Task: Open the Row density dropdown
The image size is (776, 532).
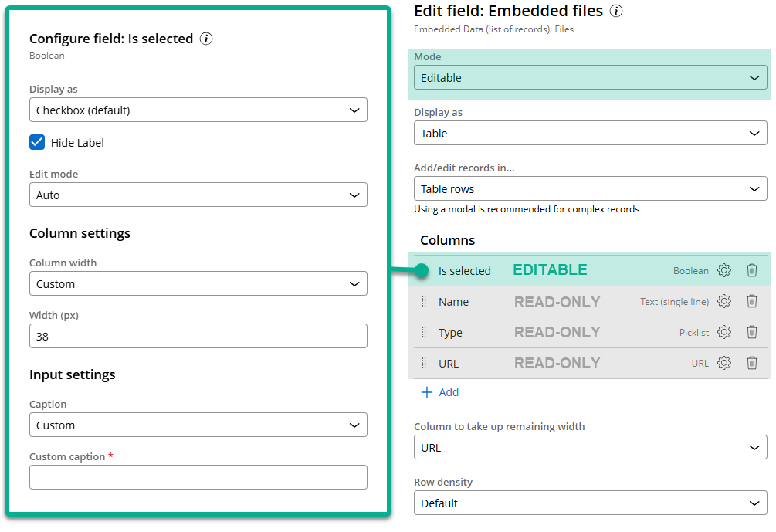Action: [x=590, y=503]
